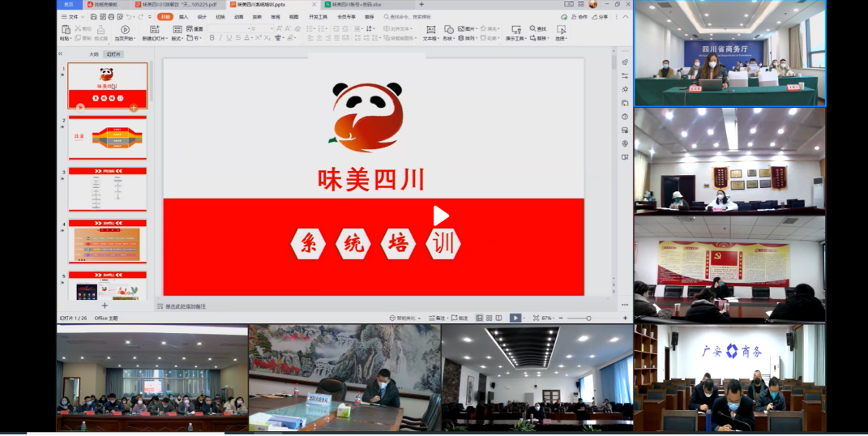Open the Animation ribbon tab
868x436 pixels.
(x=238, y=17)
